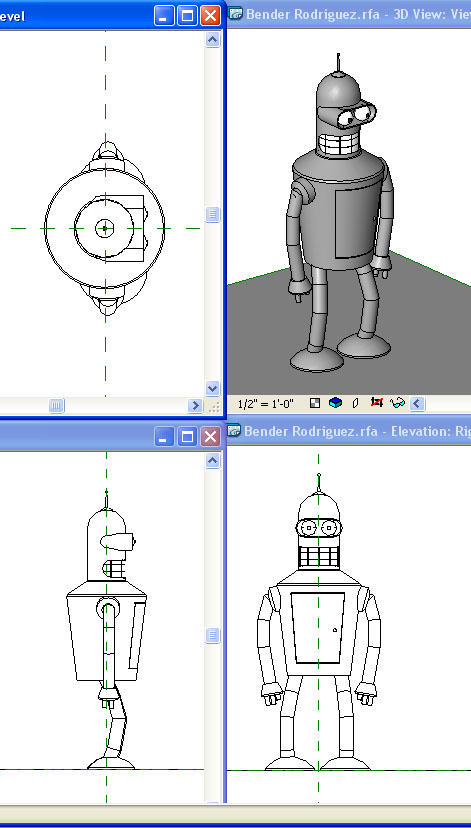Close the Level plan view window
Screen dimensions: 471x828
(x=210, y=16)
